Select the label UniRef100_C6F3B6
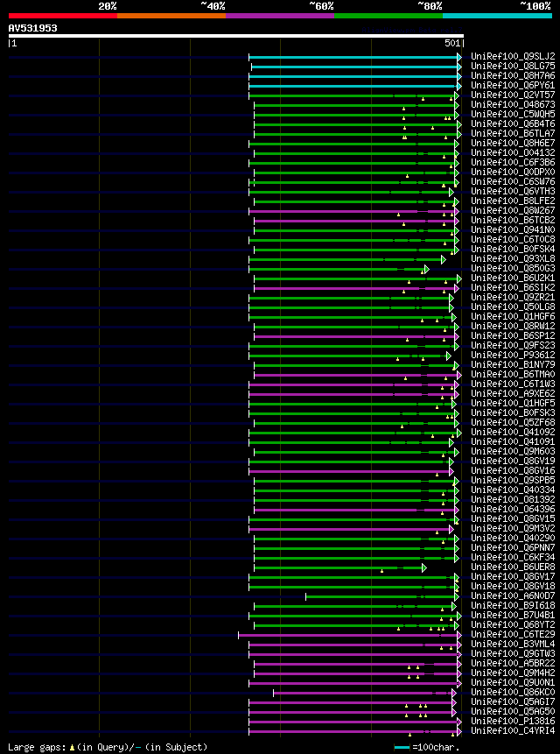This screenshot has height=754, width=560. coord(513,162)
